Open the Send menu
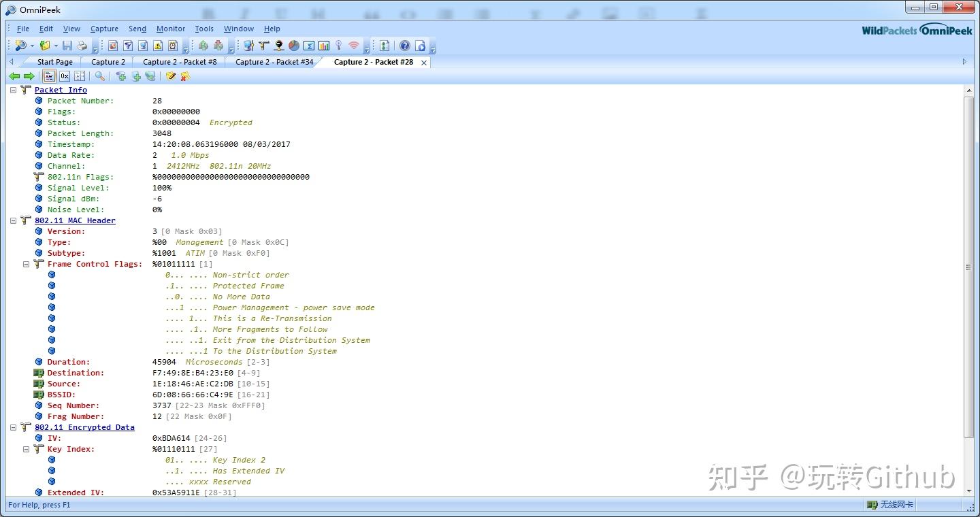 point(137,29)
